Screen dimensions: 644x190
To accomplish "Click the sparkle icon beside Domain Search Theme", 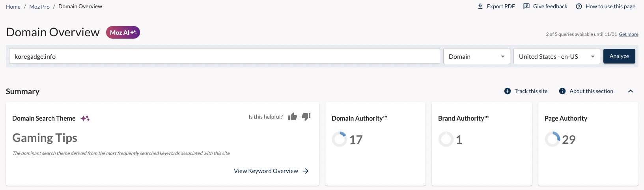I will [x=85, y=118].
